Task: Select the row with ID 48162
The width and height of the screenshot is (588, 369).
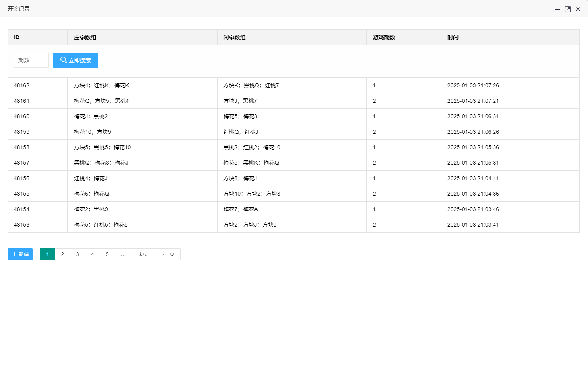Action: pyautogui.click(x=22, y=85)
